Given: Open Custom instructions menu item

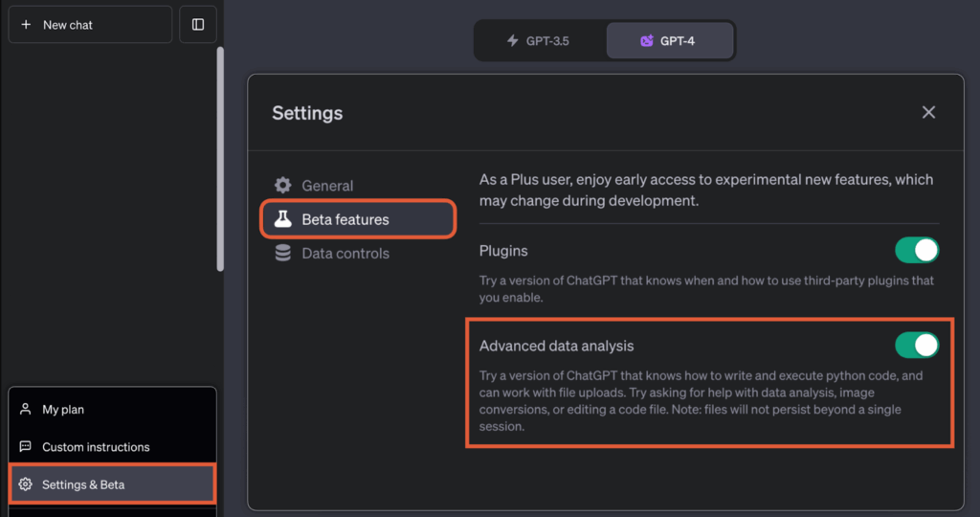Looking at the screenshot, I should click(113, 447).
